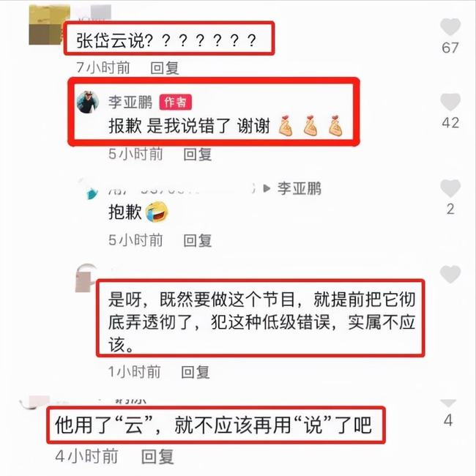Reply to the 张岱云说 comment
The width and height of the screenshot is (476, 476).
click(x=165, y=67)
